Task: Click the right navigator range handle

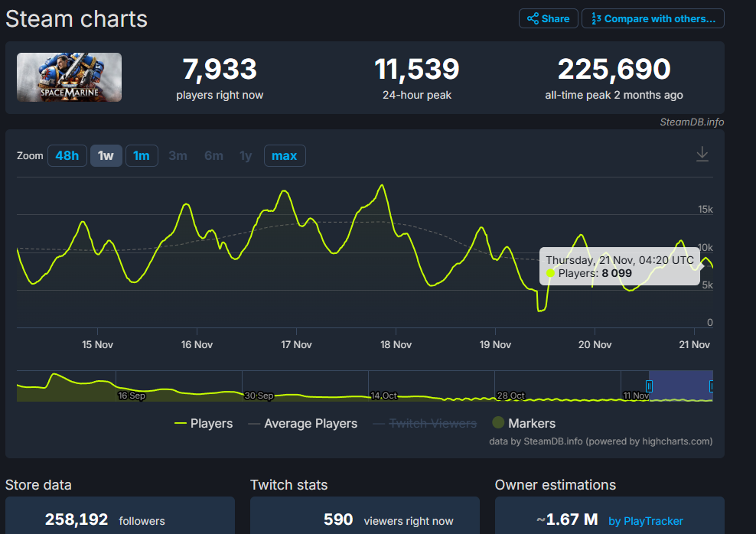Action: [711, 386]
